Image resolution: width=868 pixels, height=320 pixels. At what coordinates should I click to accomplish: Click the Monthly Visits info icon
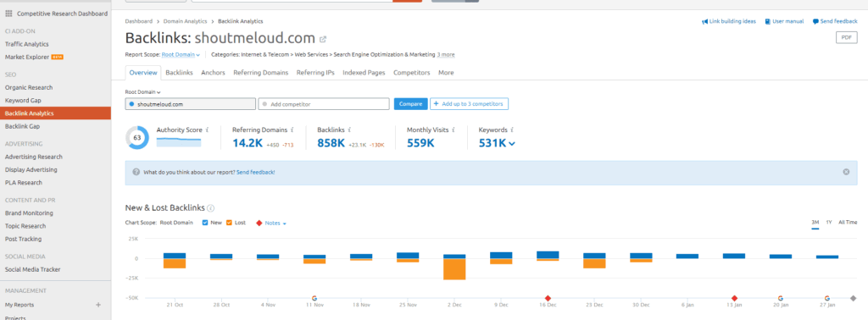(x=453, y=130)
